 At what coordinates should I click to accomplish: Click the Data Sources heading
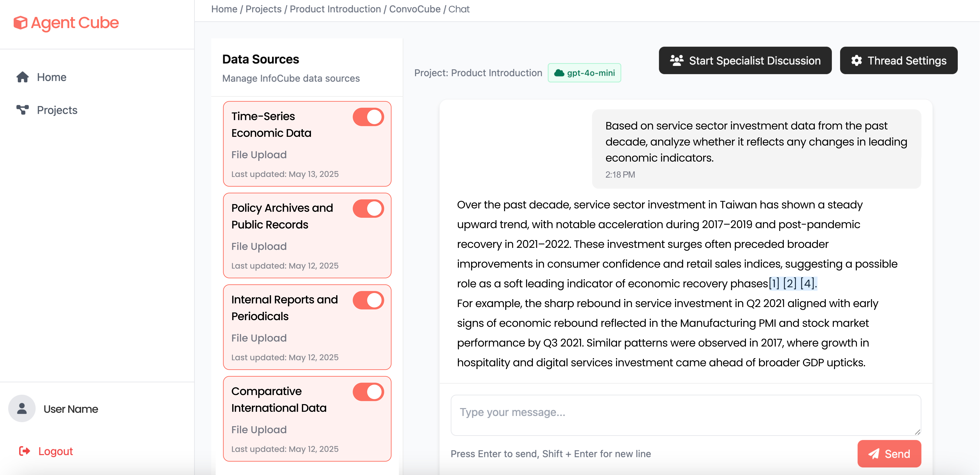point(261,59)
